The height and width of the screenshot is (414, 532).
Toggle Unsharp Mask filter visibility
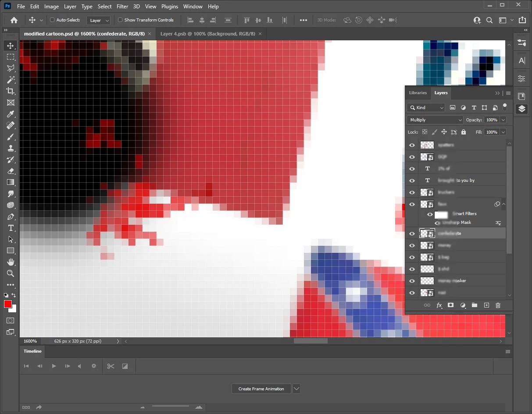(x=438, y=223)
